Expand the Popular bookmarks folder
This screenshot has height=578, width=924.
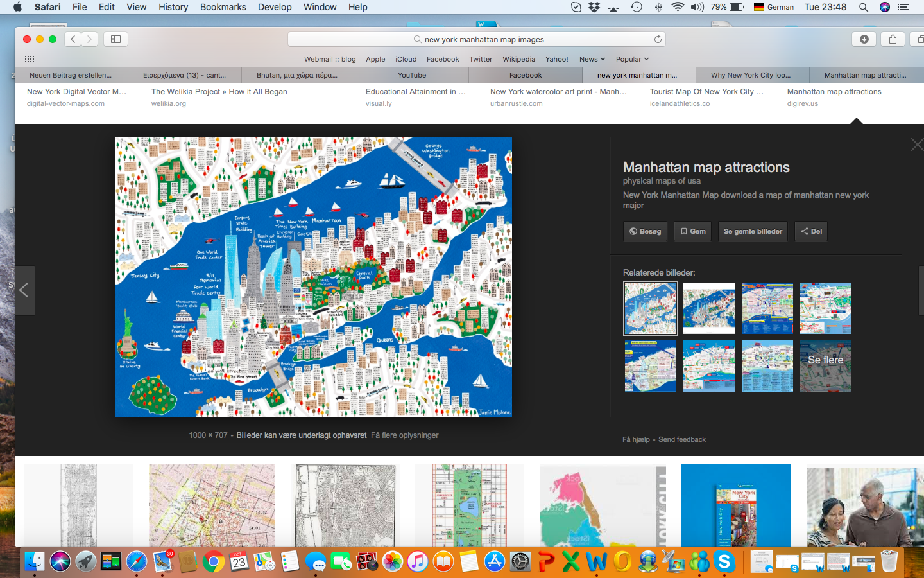(x=632, y=59)
